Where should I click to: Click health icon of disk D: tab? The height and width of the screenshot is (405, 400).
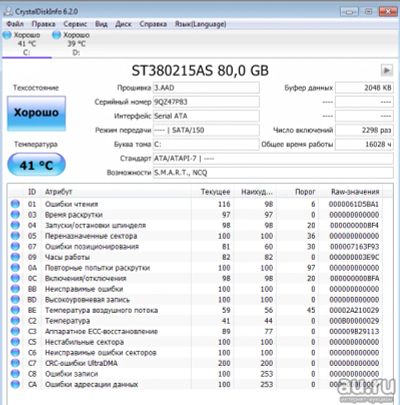57,35
